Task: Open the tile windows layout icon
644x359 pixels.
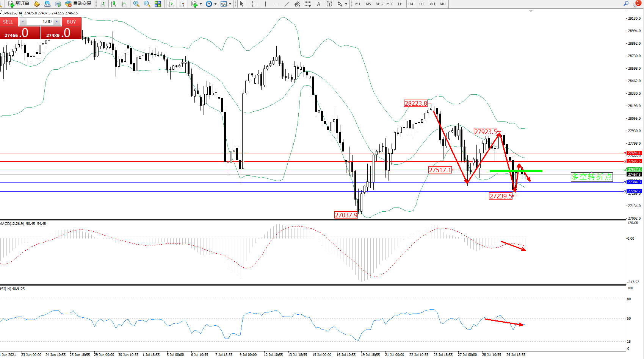Action: click(x=158, y=4)
